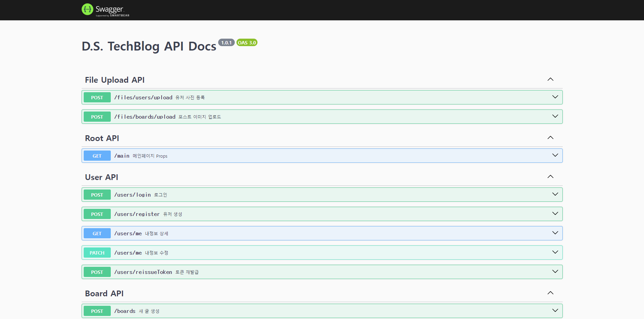Click the OAS 3.0 version badge
Screen dimensions: 644x319
(x=247, y=43)
